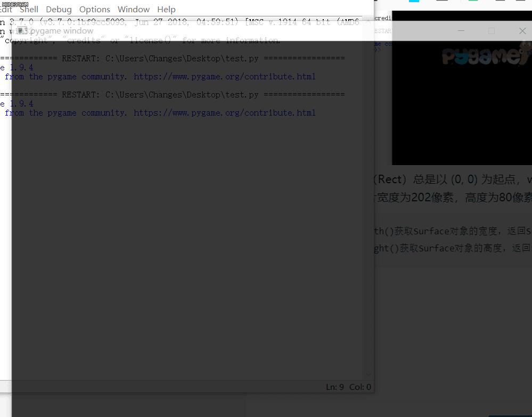Click the HONEYCAM recording indicator
This screenshot has height=417, width=532.
point(15,3)
